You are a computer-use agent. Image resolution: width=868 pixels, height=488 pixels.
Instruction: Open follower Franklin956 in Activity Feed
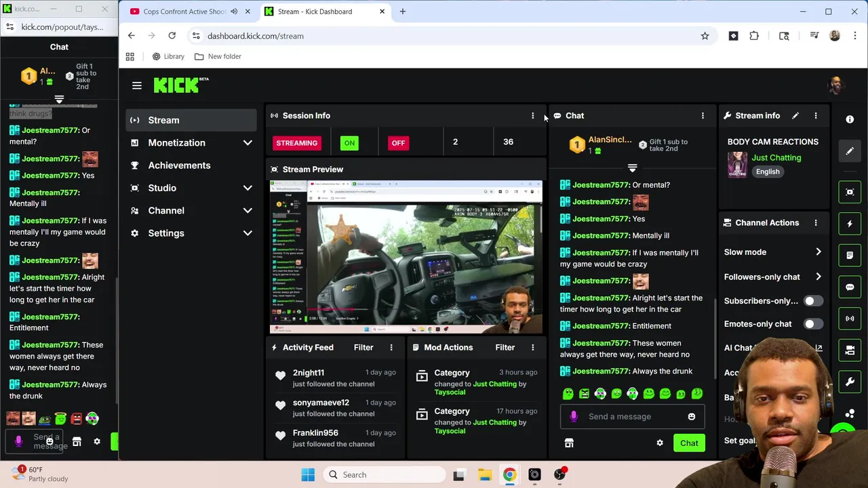tap(315, 432)
